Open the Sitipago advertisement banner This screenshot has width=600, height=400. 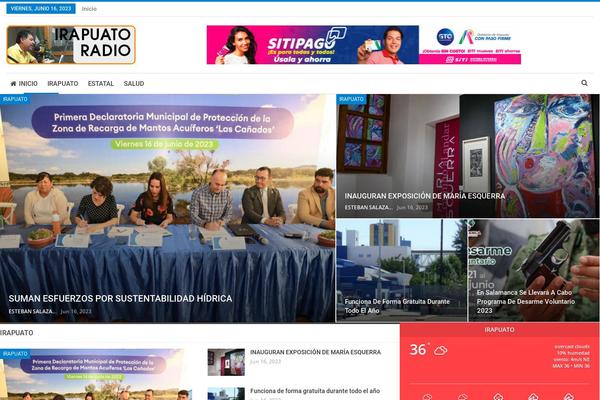[x=364, y=45]
